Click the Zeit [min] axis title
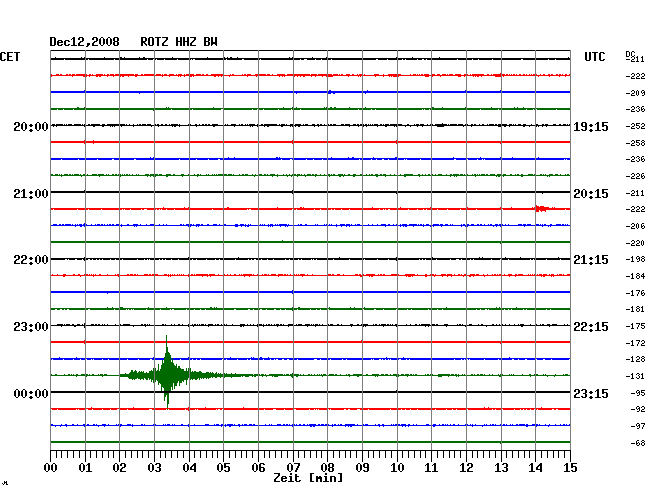 [x=308, y=478]
